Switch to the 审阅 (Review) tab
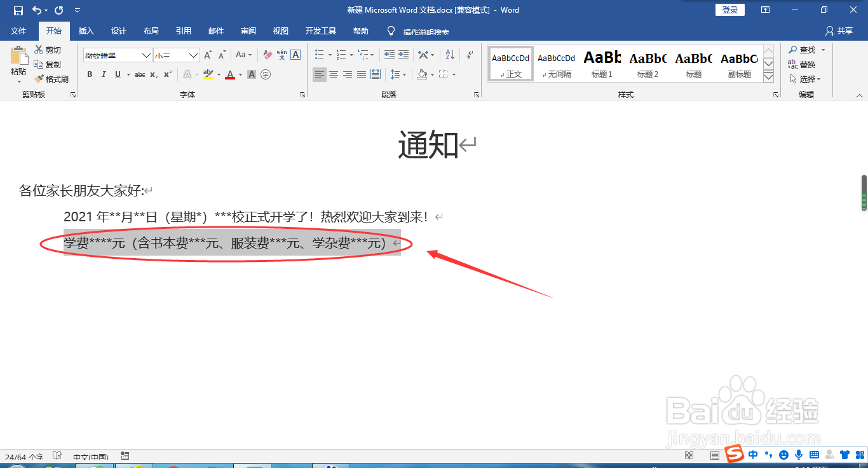 coord(248,31)
